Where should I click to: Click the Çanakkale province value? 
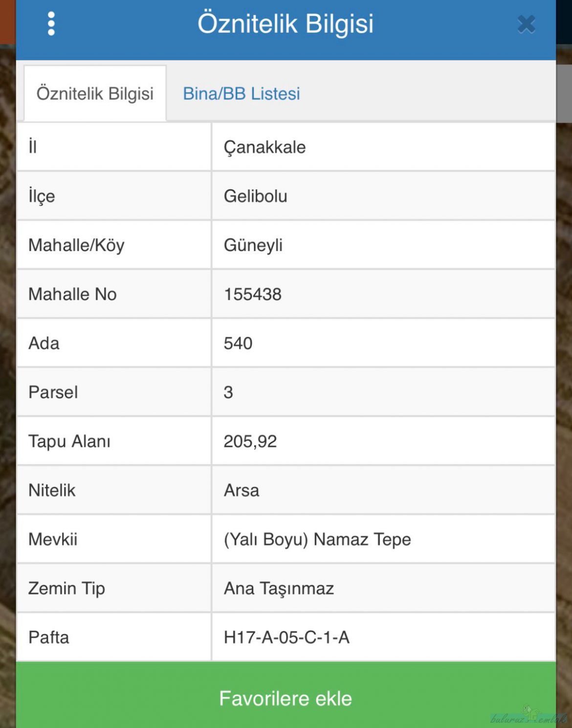click(264, 147)
